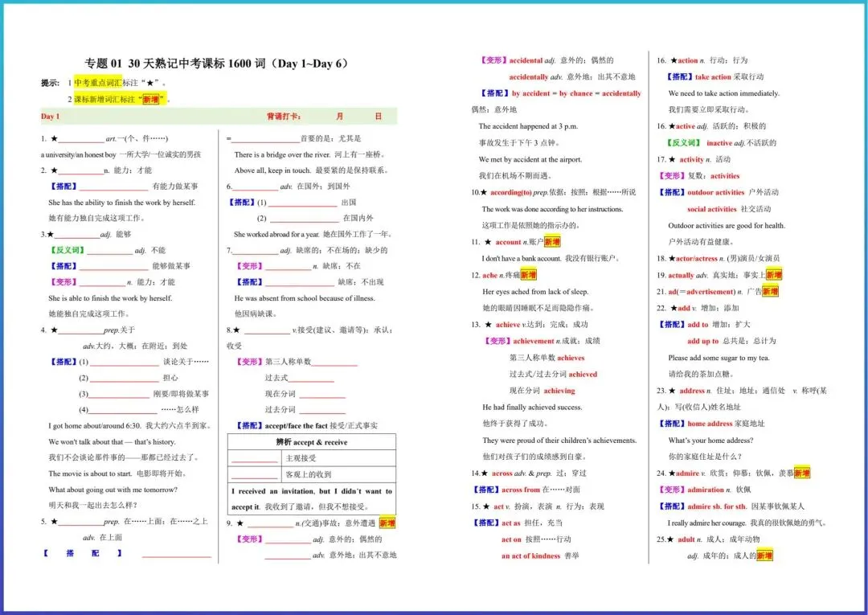868x615 pixels.
Task: Click the '背诵打卡:' label in the green bar
Action: tap(284, 117)
